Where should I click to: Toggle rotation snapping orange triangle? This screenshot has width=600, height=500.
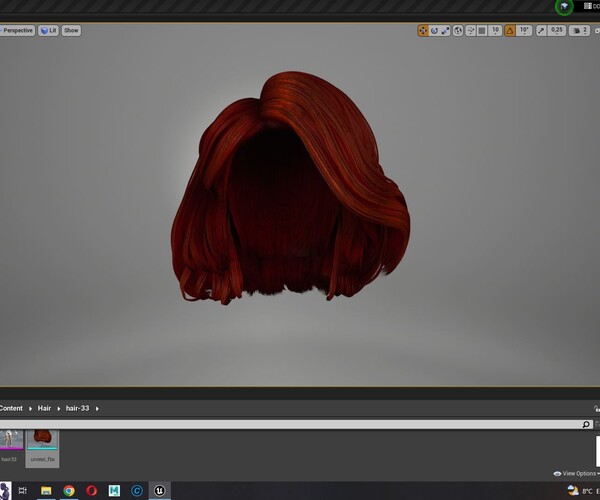tap(510, 31)
